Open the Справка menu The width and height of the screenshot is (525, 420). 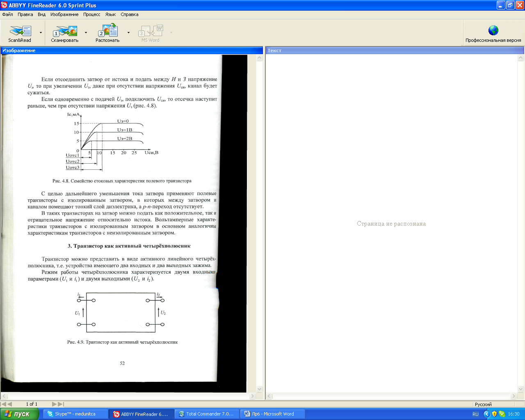pos(130,14)
